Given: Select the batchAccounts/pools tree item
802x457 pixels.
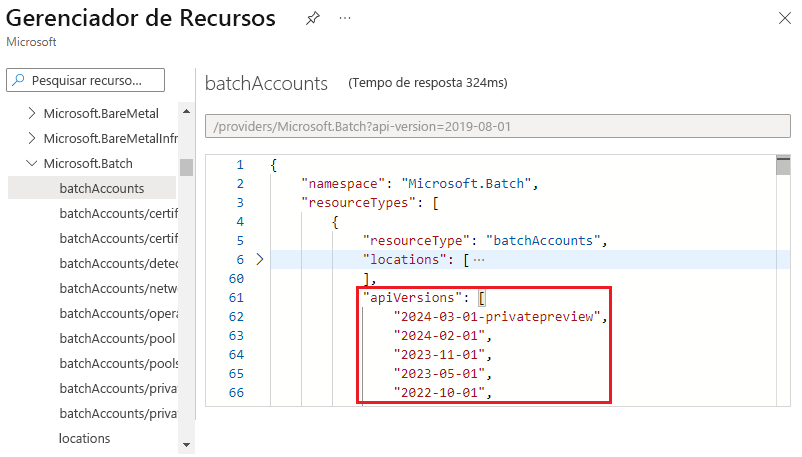Looking at the screenshot, I should click(110, 363).
